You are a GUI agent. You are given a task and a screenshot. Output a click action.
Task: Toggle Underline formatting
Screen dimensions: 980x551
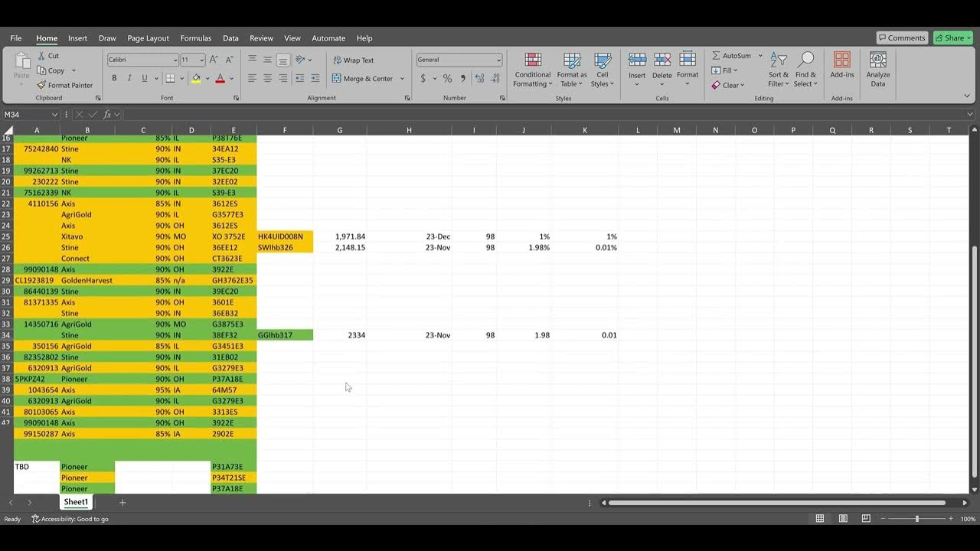(x=144, y=78)
